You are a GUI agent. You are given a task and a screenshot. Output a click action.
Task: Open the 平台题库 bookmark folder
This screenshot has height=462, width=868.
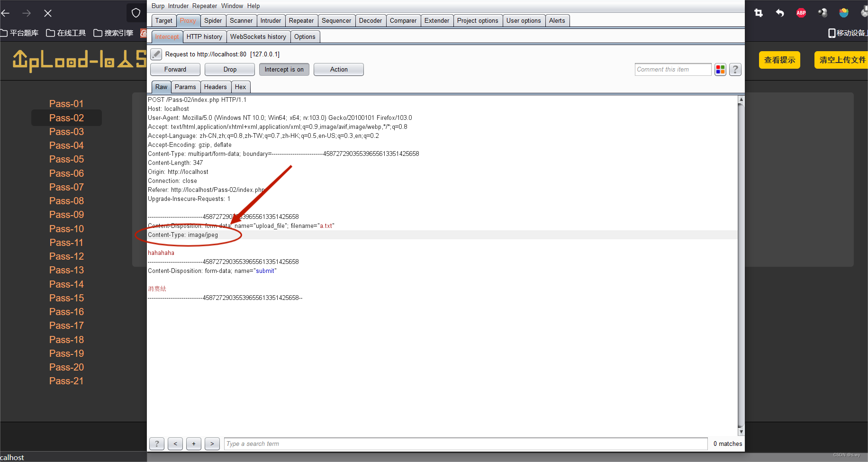pos(19,33)
